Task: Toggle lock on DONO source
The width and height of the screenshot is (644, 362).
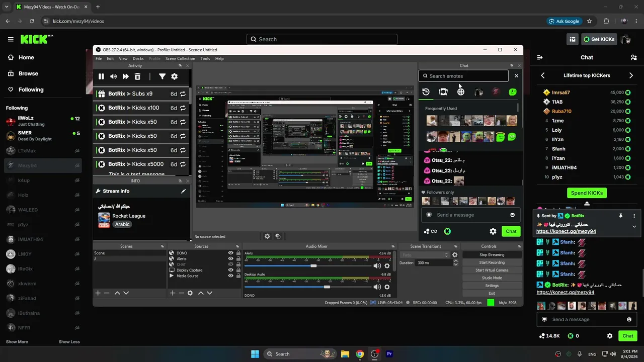Action: pos(238,253)
